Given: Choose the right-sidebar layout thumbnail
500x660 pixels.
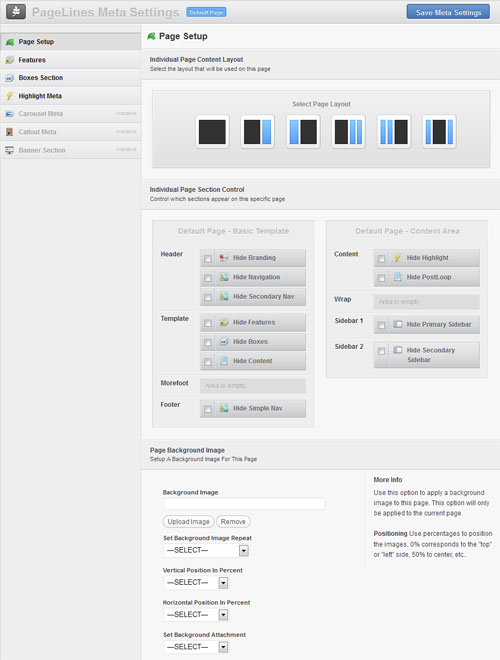Looking at the screenshot, I should coord(258,132).
